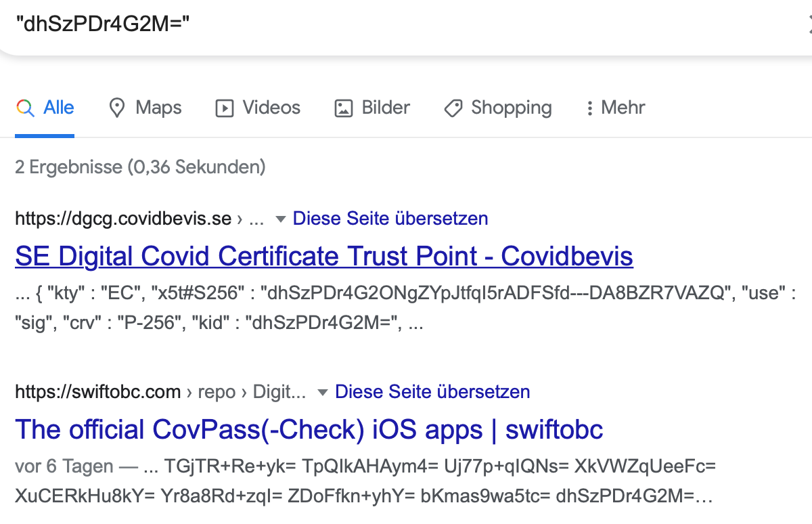Click the search query input field

(406, 25)
